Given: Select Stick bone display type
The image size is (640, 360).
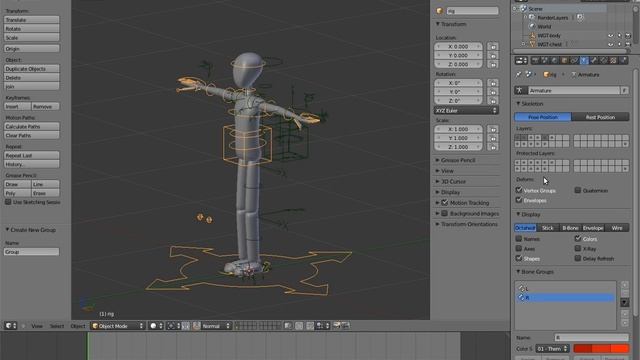Looking at the screenshot, I should coord(548,228).
